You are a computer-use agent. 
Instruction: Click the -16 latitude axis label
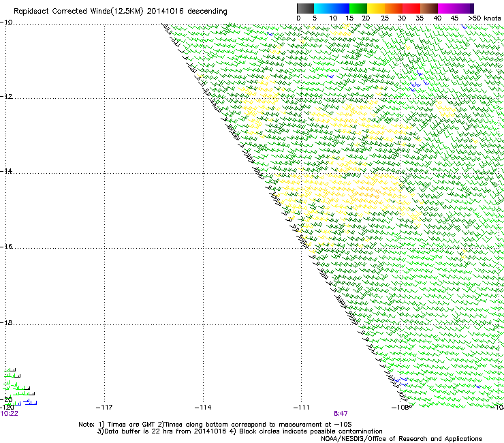(6, 247)
